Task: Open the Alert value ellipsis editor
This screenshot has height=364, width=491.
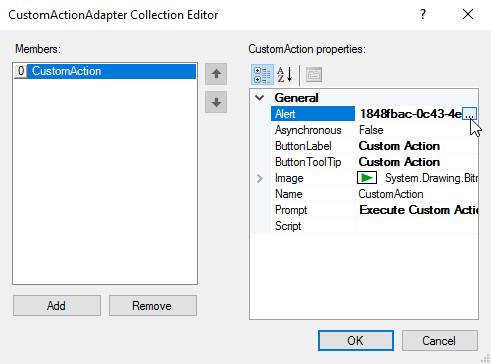Action: [x=469, y=114]
